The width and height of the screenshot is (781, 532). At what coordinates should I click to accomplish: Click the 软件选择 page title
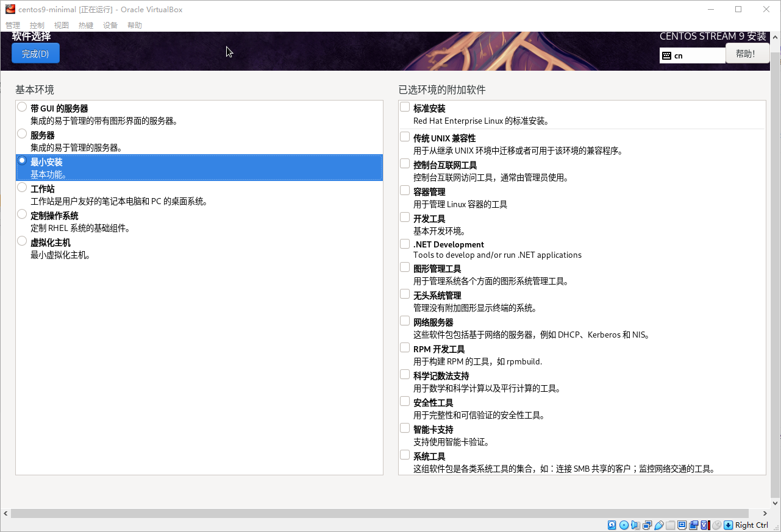[31, 37]
